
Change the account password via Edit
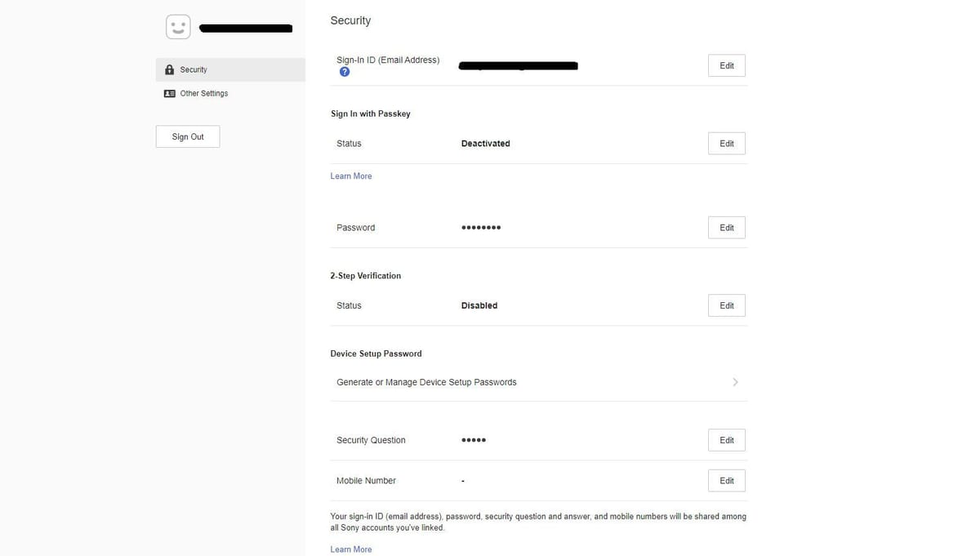tap(725, 227)
